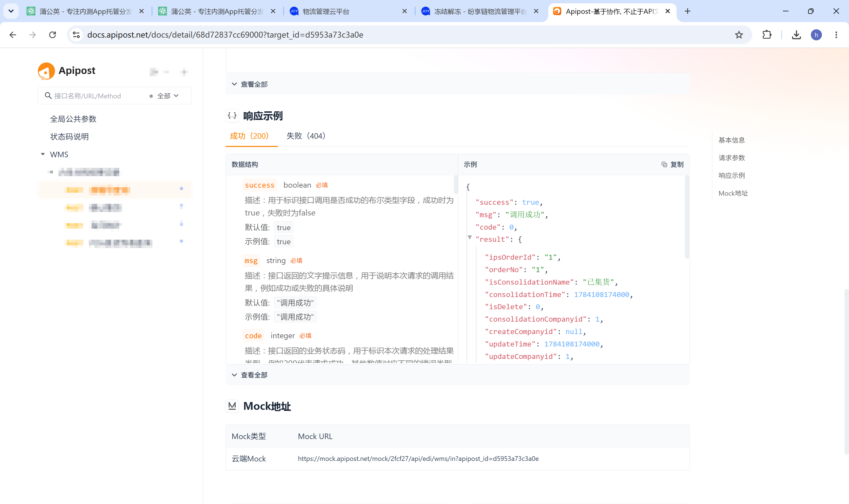Click the Apipost logo icon
This screenshot has width=849, height=504.
click(46, 71)
